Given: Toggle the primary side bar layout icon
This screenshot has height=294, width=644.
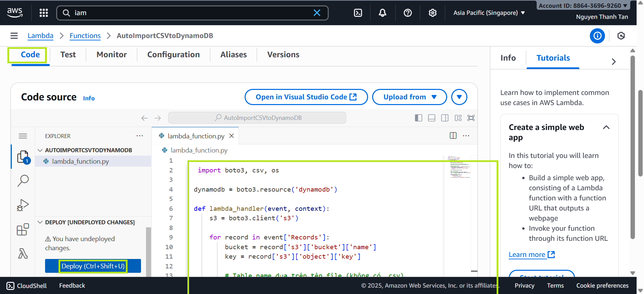Looking at the screenshot, I should pos(419,118).
